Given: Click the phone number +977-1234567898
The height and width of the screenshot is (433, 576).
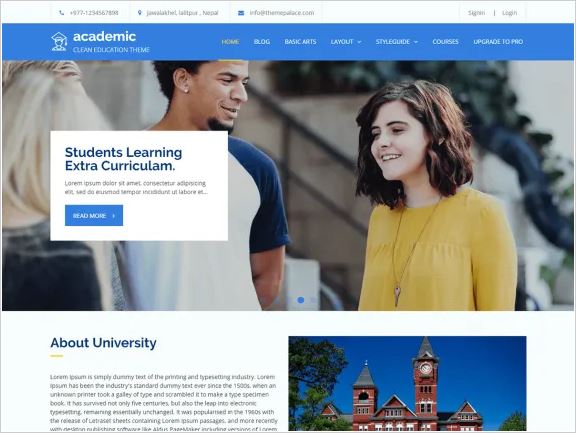Looking at the screenshot, I should [94, 13].
